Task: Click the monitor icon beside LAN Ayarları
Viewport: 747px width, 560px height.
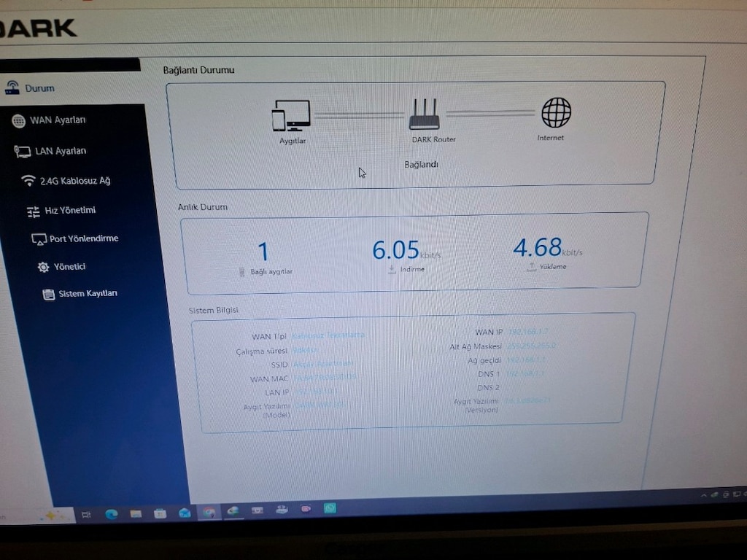Action: click(23, 152)
